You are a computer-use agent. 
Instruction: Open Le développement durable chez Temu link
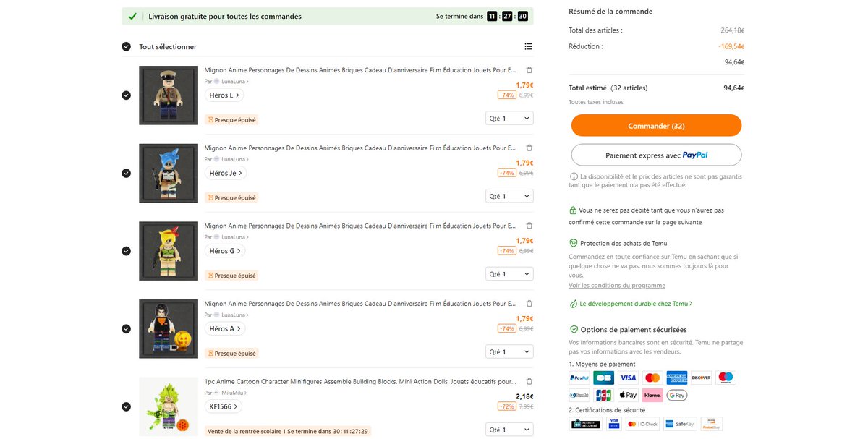(631, 304)
